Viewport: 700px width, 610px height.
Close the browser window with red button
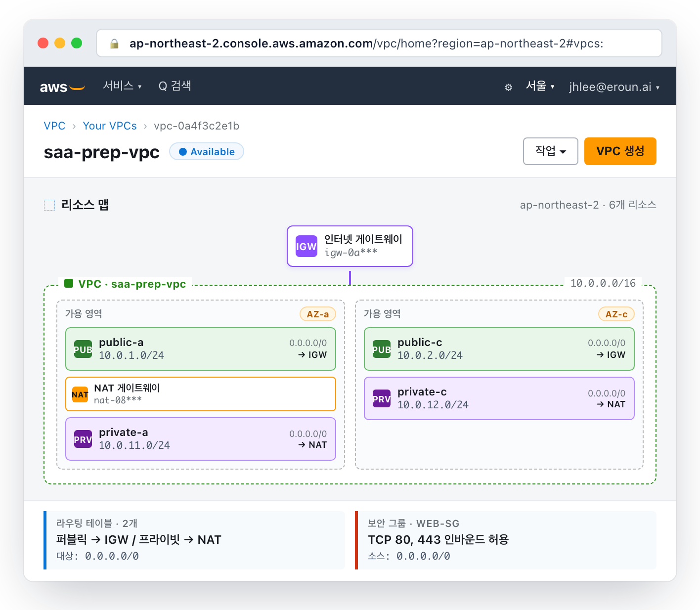[x=43, y=43]
